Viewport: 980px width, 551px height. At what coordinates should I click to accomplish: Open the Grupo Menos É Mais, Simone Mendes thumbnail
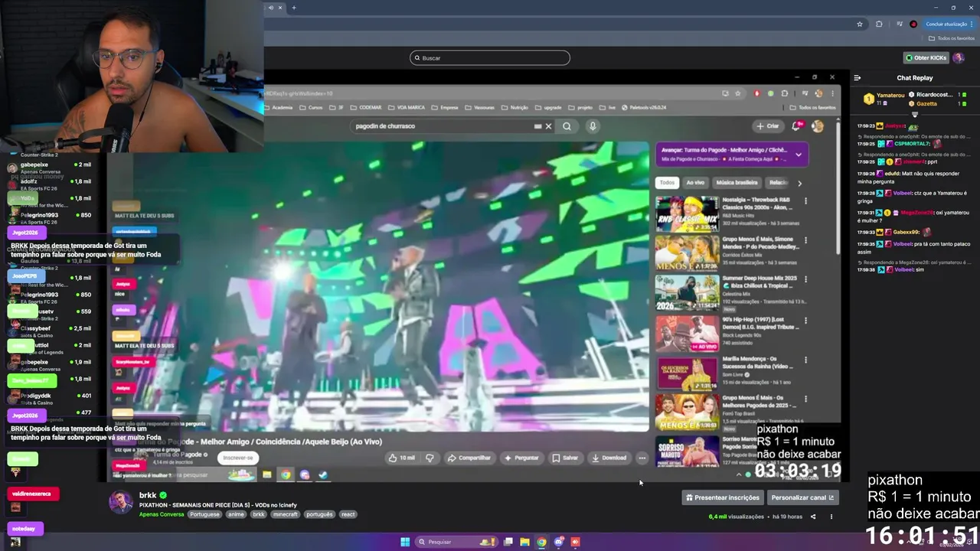click(687, 253)
